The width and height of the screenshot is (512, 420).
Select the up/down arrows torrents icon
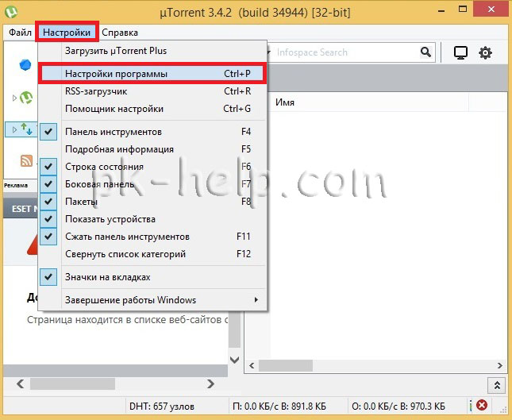[27, 129]
